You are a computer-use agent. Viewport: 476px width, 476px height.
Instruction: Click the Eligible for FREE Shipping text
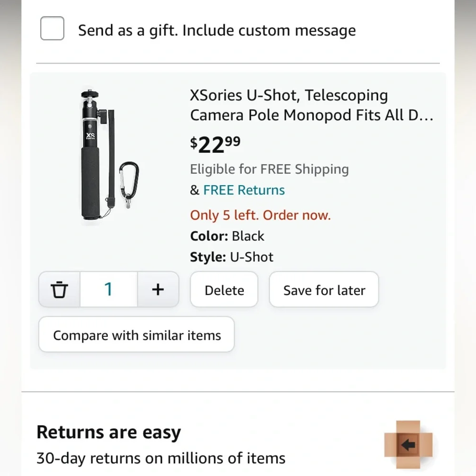[269, 169]
